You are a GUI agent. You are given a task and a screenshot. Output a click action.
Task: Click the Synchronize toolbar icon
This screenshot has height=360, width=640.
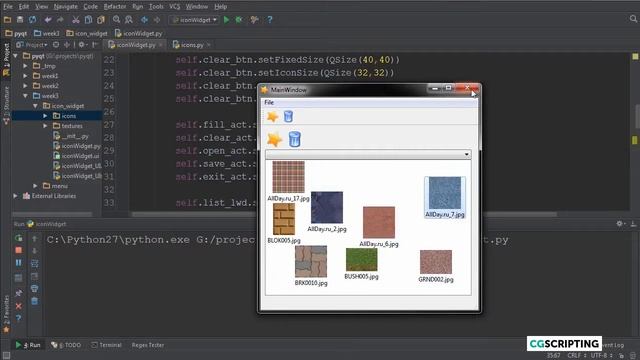[x=33, y=20]
